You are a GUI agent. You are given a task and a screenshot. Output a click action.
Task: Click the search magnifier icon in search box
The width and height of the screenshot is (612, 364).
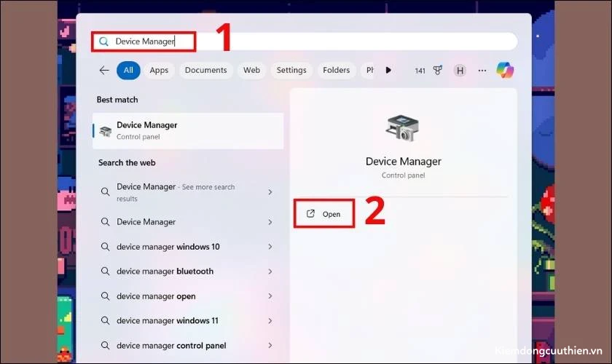[x=103, y=41]
